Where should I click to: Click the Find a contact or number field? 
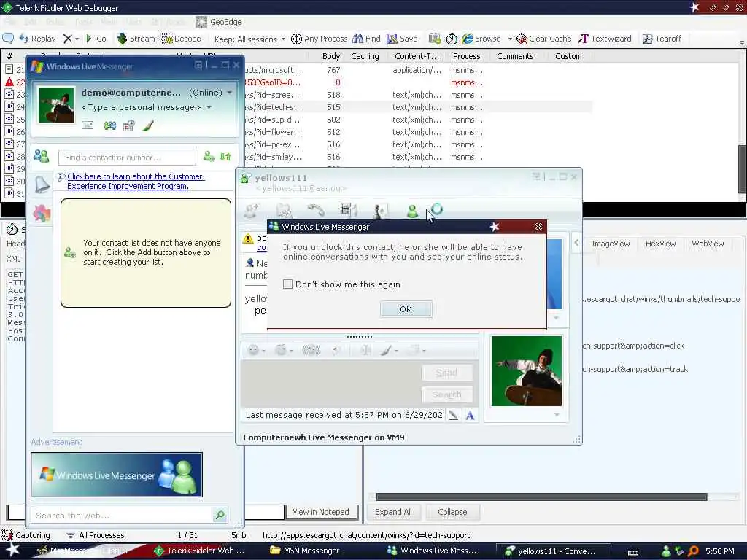(127, 157)
